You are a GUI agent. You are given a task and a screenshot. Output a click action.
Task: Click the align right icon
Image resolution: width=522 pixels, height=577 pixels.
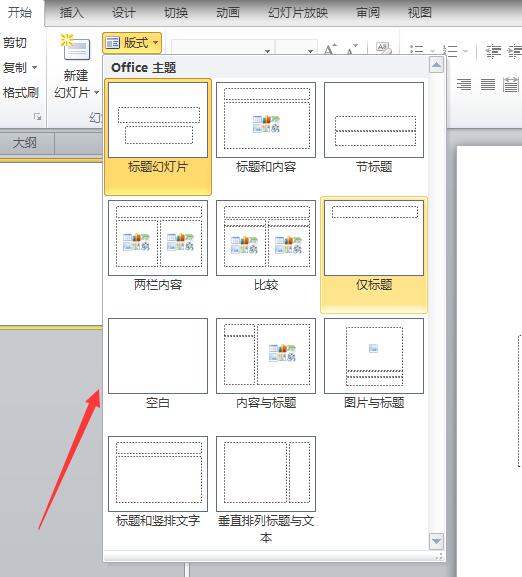tap(464, 85)
